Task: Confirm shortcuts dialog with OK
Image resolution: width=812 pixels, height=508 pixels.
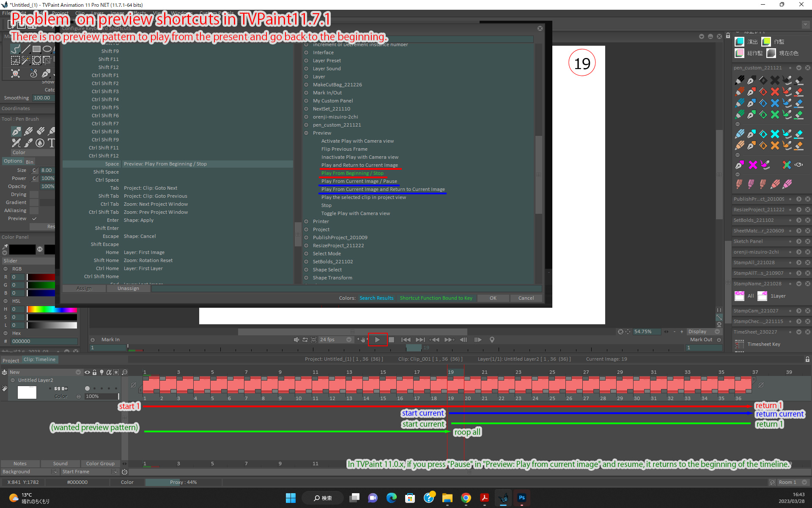Action: point(493,298)
